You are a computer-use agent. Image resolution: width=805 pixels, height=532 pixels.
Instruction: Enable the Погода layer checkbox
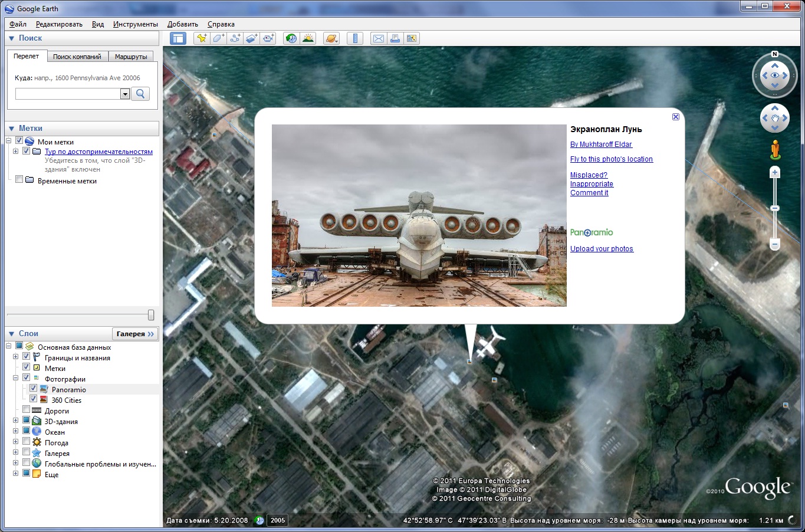pyautogui.click(x=26, y=442)
